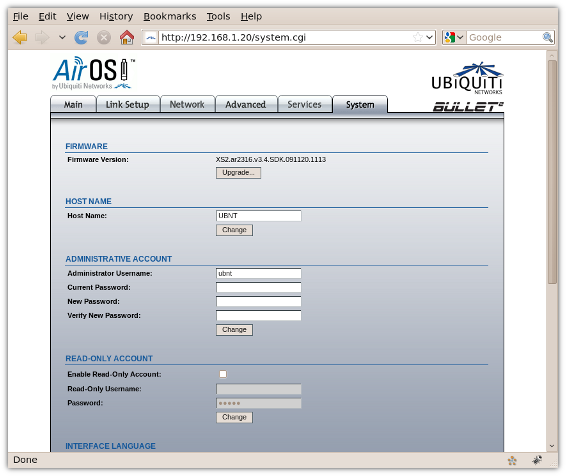
Task: Open the Tools menu
Action: click(x=218, y=16)
